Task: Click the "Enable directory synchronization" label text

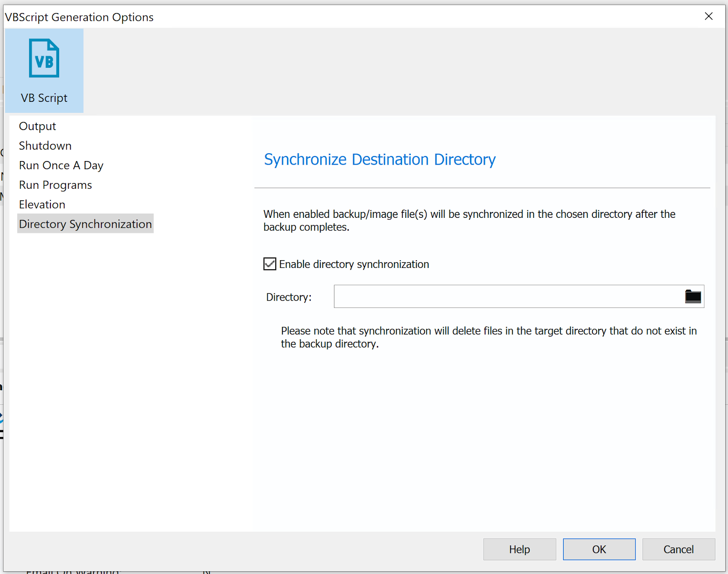Action: (354, 264)
